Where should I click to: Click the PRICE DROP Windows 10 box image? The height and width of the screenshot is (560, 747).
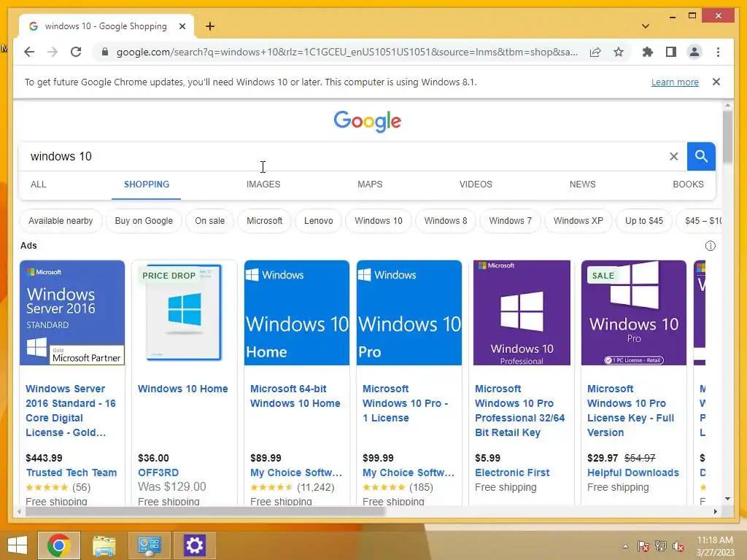pyautogui.click(x=185, y=313)
